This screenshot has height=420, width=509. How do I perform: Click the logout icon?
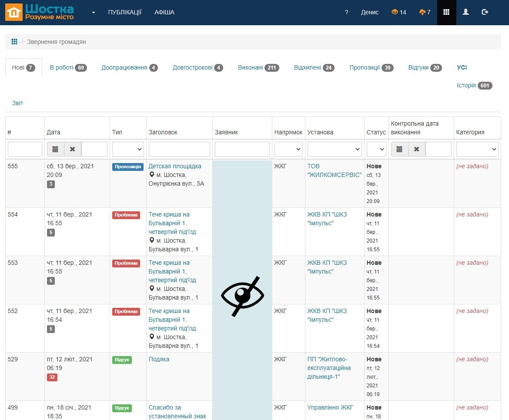pos(485,12)
